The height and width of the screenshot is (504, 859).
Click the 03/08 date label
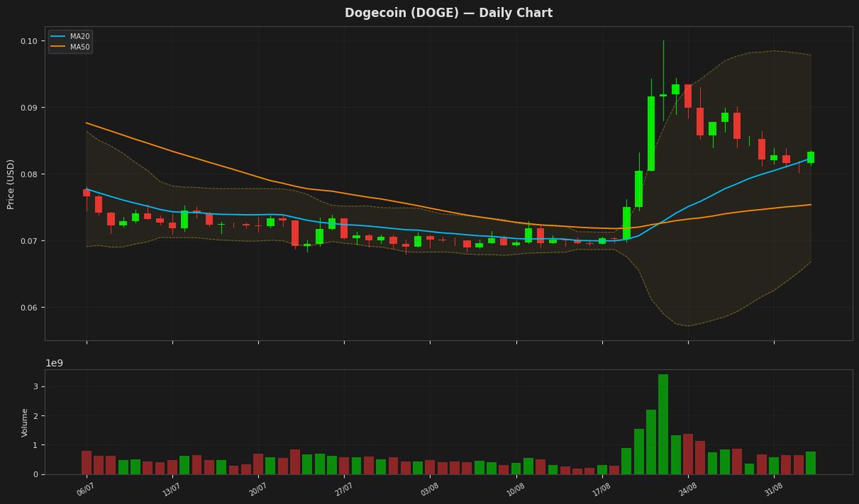pyautogui.click(x=428, y=489)
